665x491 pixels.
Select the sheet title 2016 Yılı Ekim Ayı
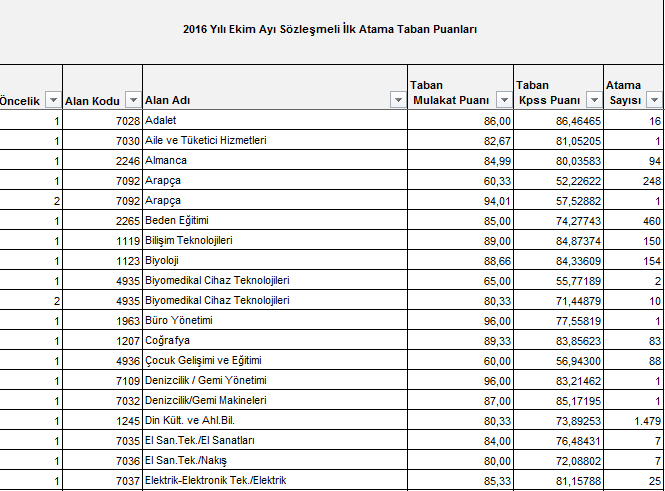[x=330, y=30]
